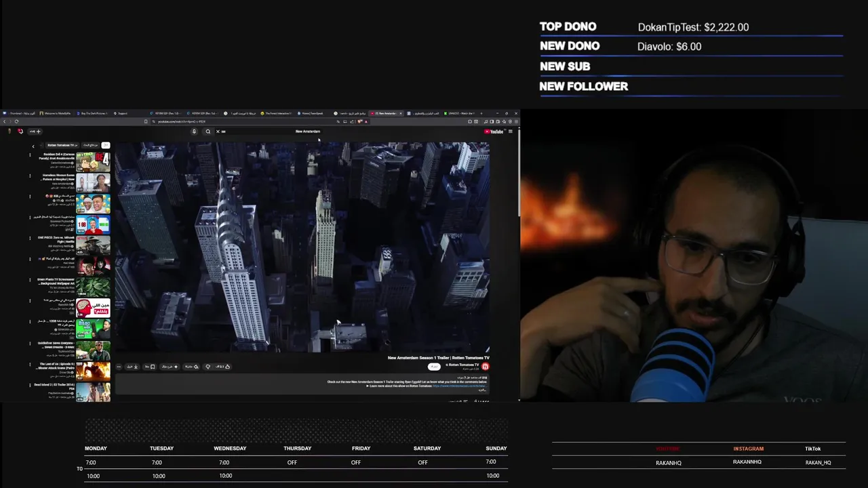Click the browser reload icon
This screenshot has width=868, height=488.
(17, 121)
